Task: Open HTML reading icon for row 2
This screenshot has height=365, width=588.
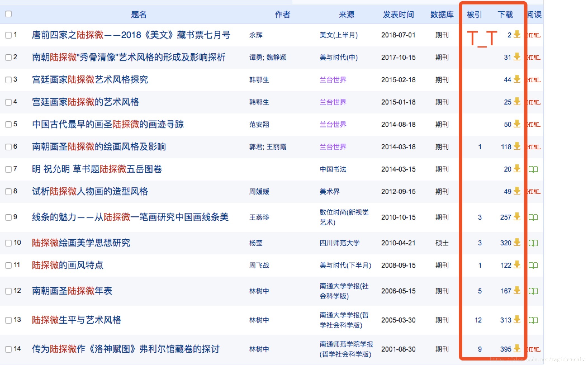Action: click(534, 58)
